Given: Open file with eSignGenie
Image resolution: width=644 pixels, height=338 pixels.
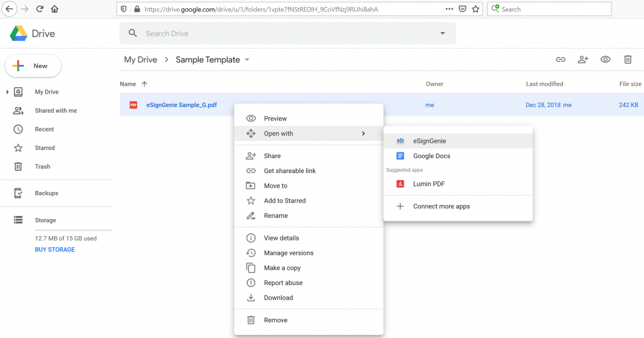Looking at the screenshot, I should coord(458,141).
